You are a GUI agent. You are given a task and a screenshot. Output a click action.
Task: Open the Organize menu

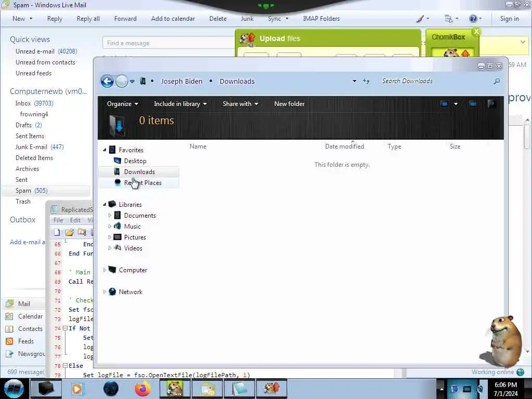123,104
